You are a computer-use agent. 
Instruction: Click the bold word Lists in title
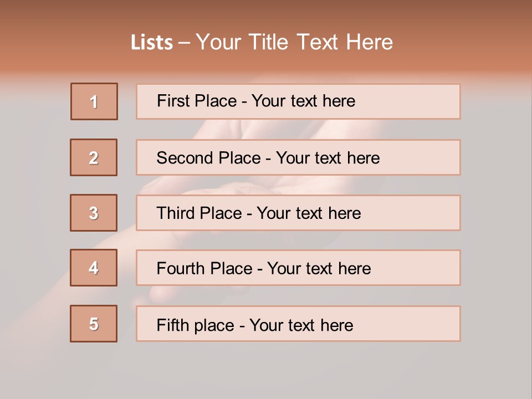152,43
